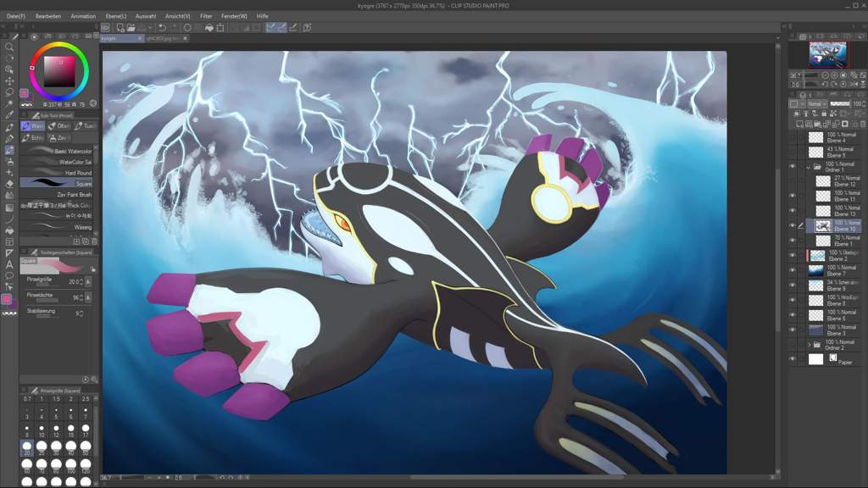Viewport: 868px width, 488px height.
Task: Select the Eyedropper tool
Action: [x=8, y=115]
